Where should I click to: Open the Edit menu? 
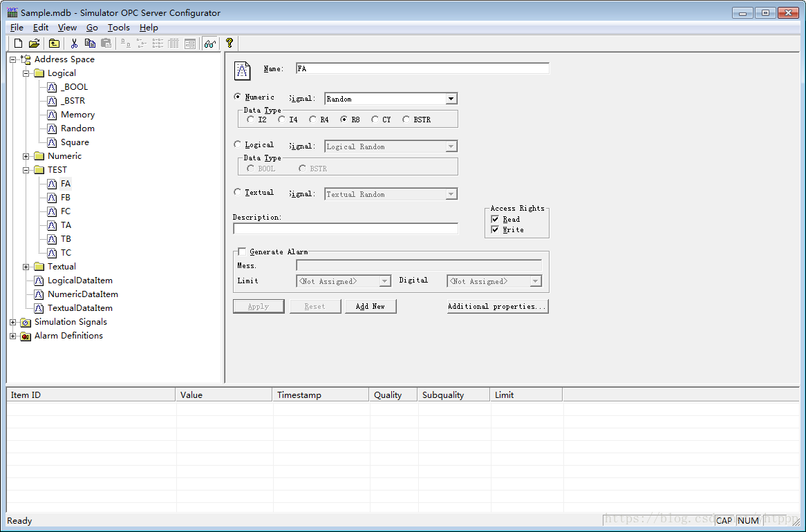click(41, 28)
